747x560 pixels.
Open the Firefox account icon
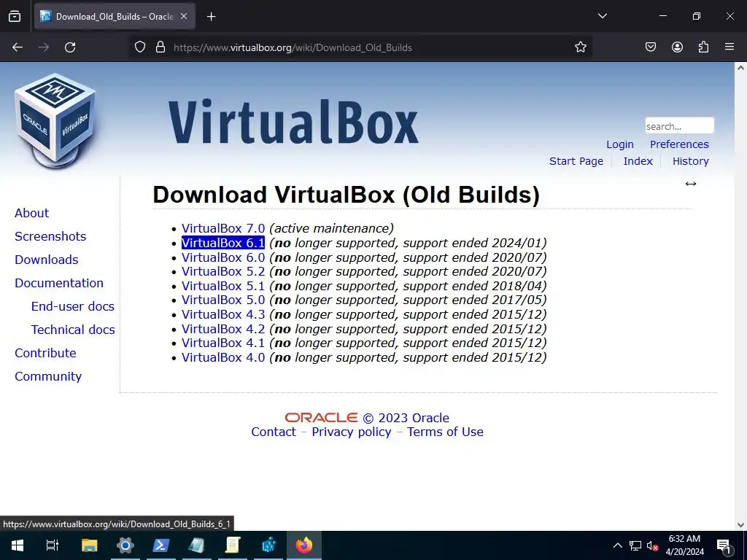coord(677,47)
